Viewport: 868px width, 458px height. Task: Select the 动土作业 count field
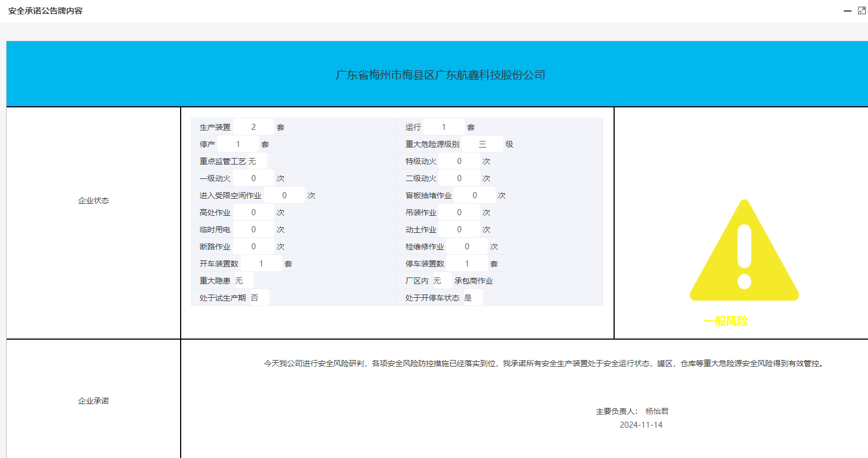click(459, 230)
